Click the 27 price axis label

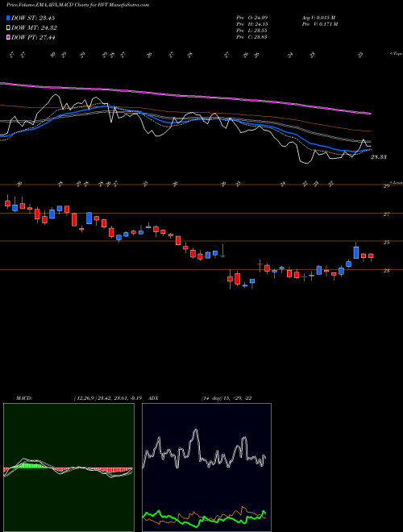pos(386,214)
